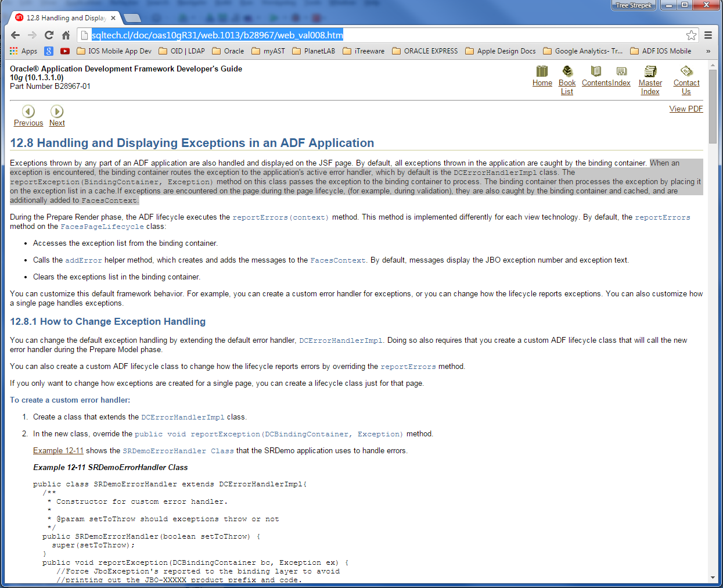Open the Google search bookmark icon

coord(49,51)
